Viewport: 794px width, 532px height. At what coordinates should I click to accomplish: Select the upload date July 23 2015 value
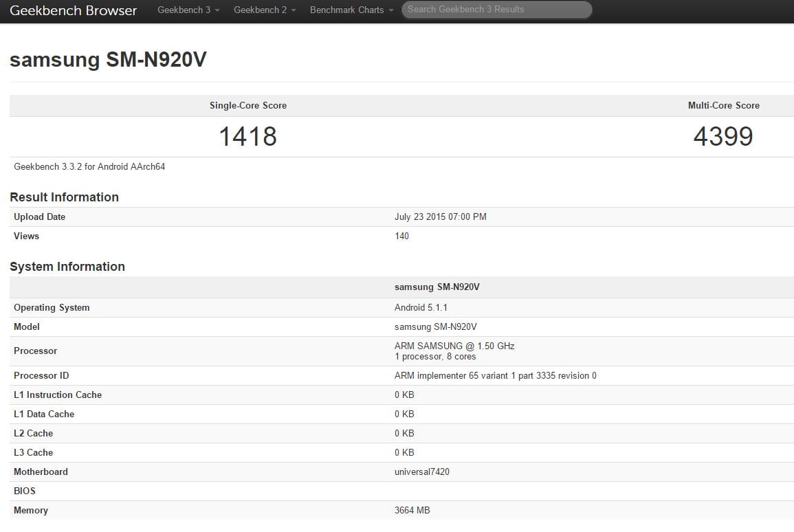coord(440,217)
